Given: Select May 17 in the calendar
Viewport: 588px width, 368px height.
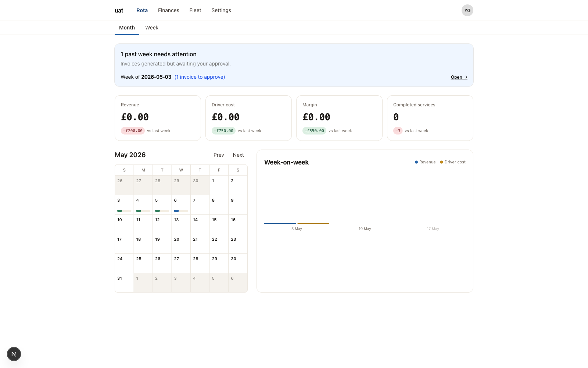Looking at the screenshot, I should click(x=124, y=244).
